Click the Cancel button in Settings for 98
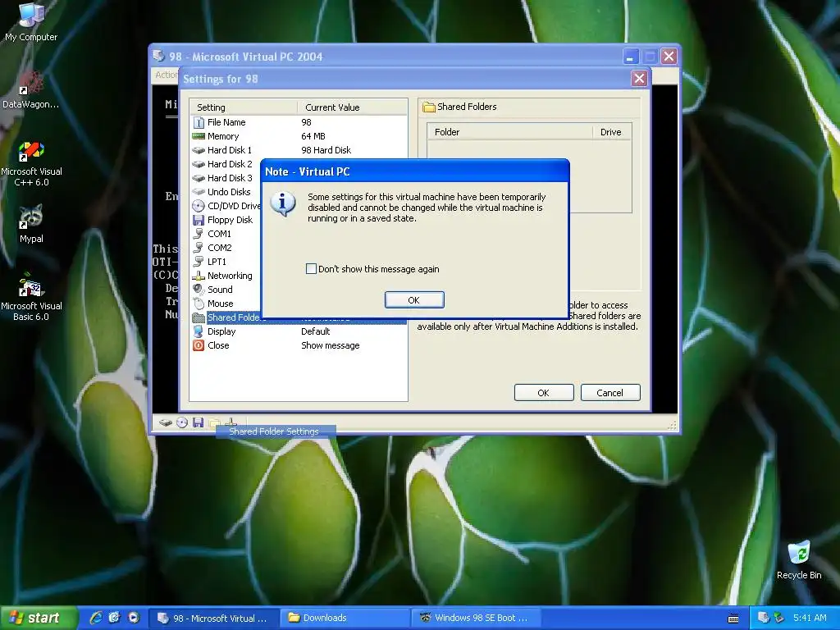Screen dimensions: 840x630 [x=610, y=393]
